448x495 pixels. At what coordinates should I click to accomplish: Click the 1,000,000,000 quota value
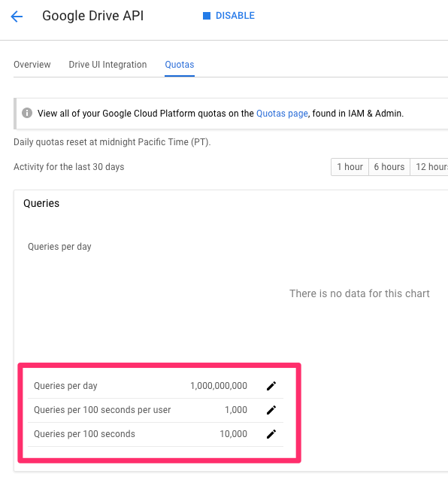(x=219, y=386)
